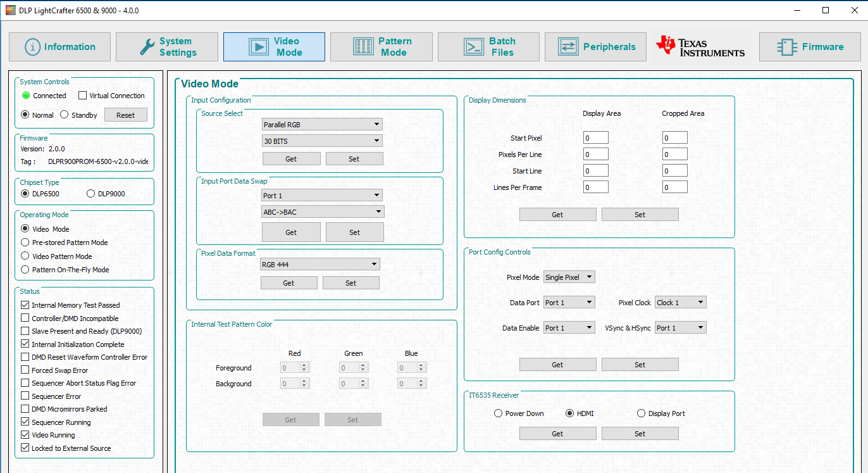This screenshot has width=868, height=473.
Task: Select Video Mode operating mode radio button
Action: point(25,229)
